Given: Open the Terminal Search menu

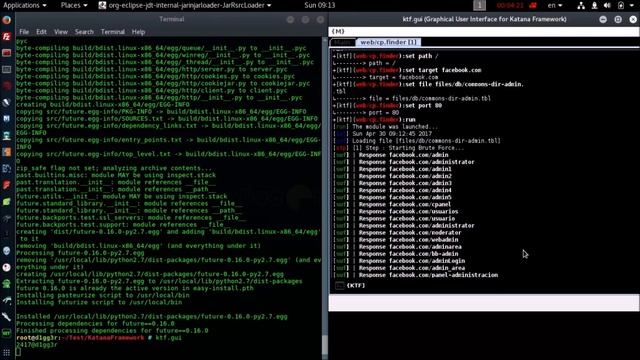Looking at the screenshot, I should point(84,32).
